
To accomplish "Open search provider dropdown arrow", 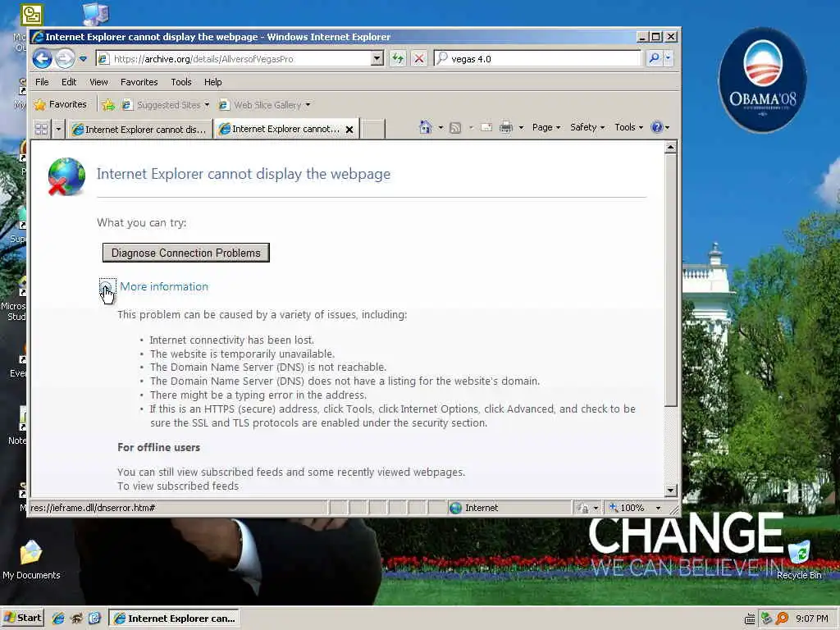I will pyautogui.click(x=668, y=58).
